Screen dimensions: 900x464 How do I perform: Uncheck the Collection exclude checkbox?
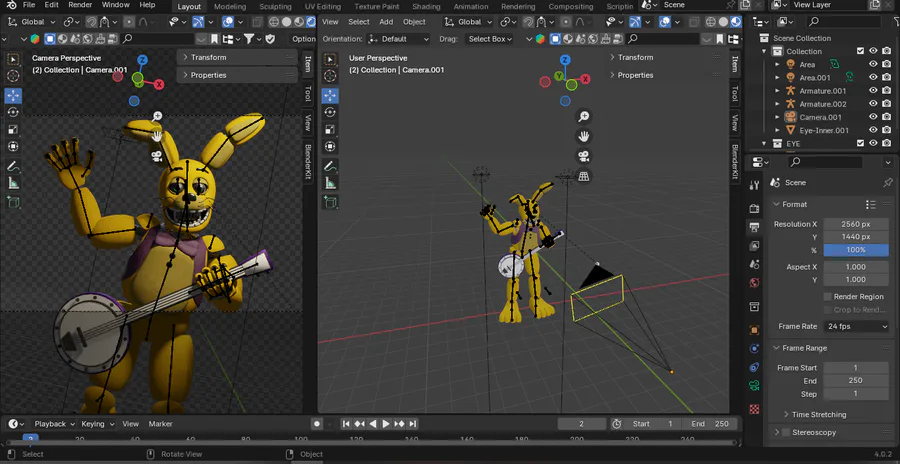click(860, 51)
